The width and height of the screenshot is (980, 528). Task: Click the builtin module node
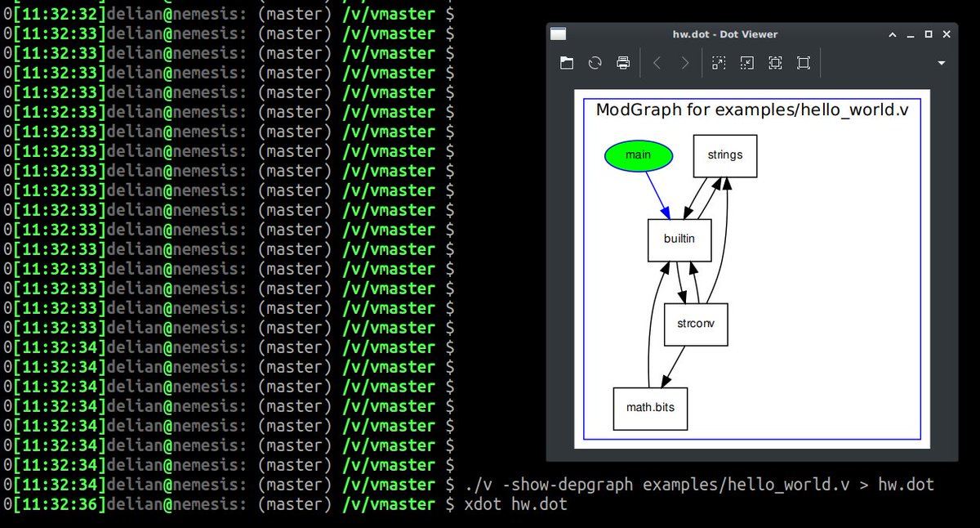tap(679, 239)
